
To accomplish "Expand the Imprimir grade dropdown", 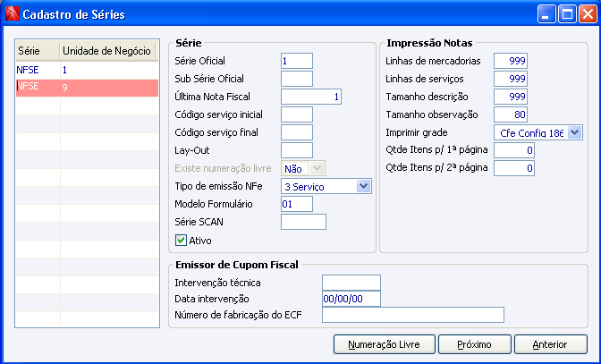I will (538, 132).
